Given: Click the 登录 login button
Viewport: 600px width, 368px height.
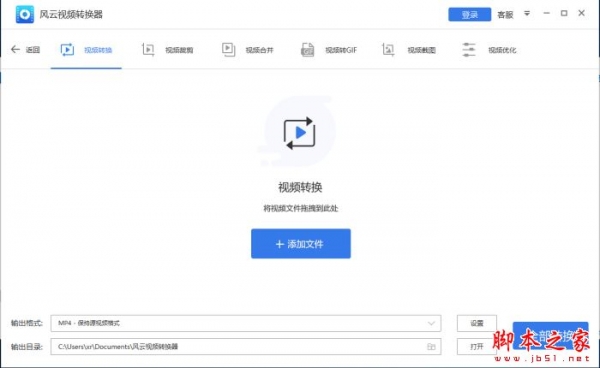Looking at the screenshot, I should (x=470, y=15).
